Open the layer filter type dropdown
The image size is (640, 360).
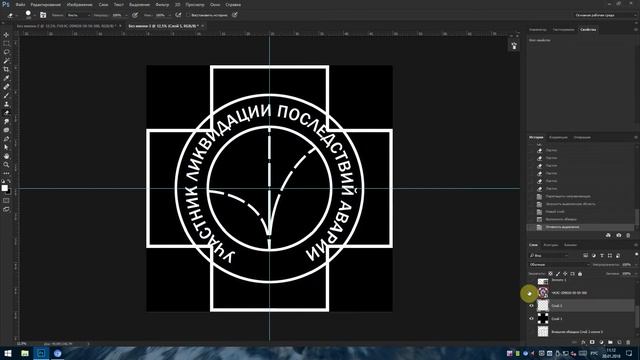pos(549,256)
